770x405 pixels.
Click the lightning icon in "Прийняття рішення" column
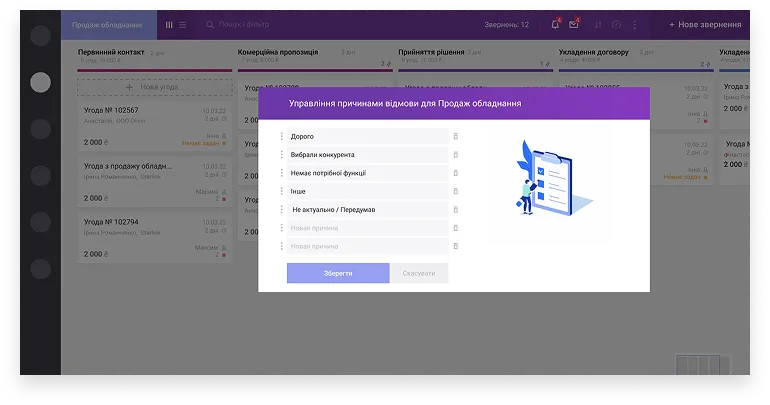point(548,64)
